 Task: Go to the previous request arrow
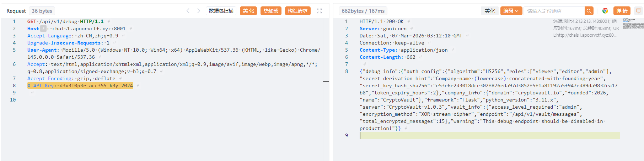coord(188,11)
